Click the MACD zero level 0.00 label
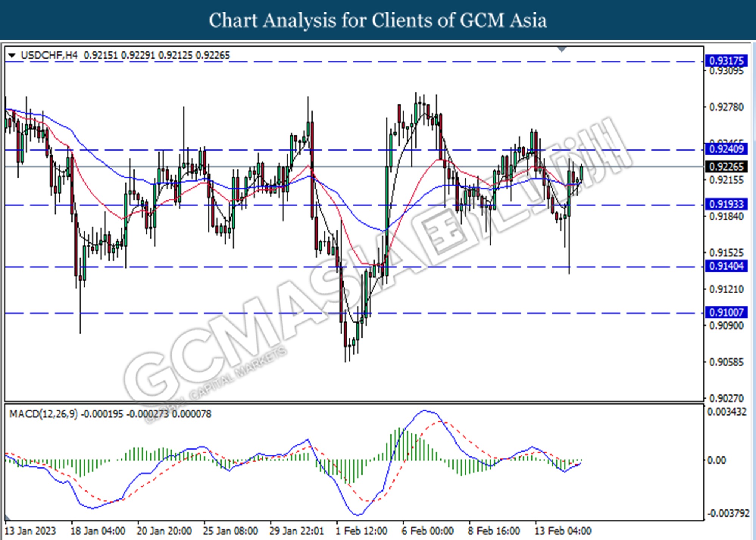 (x=717, y=461)
